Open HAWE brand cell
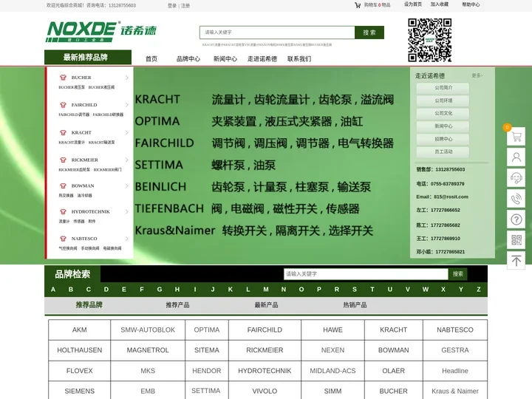 [x=332, y=330]
